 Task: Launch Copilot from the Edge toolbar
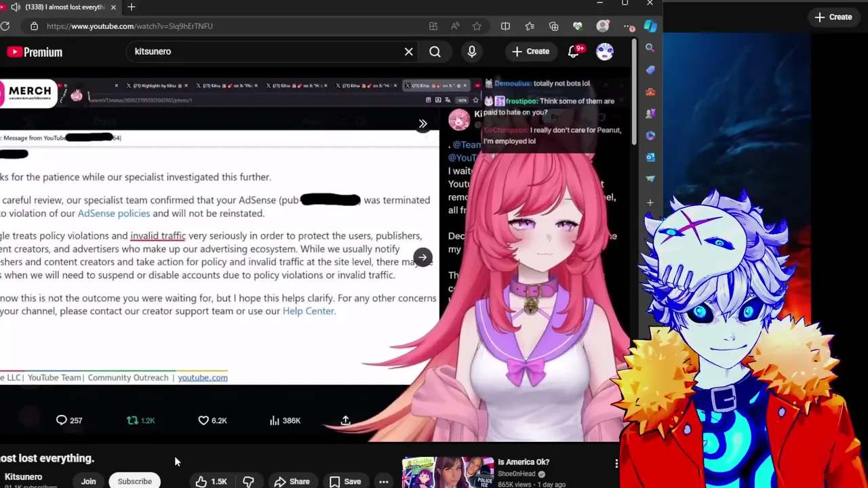click(650, 26)
